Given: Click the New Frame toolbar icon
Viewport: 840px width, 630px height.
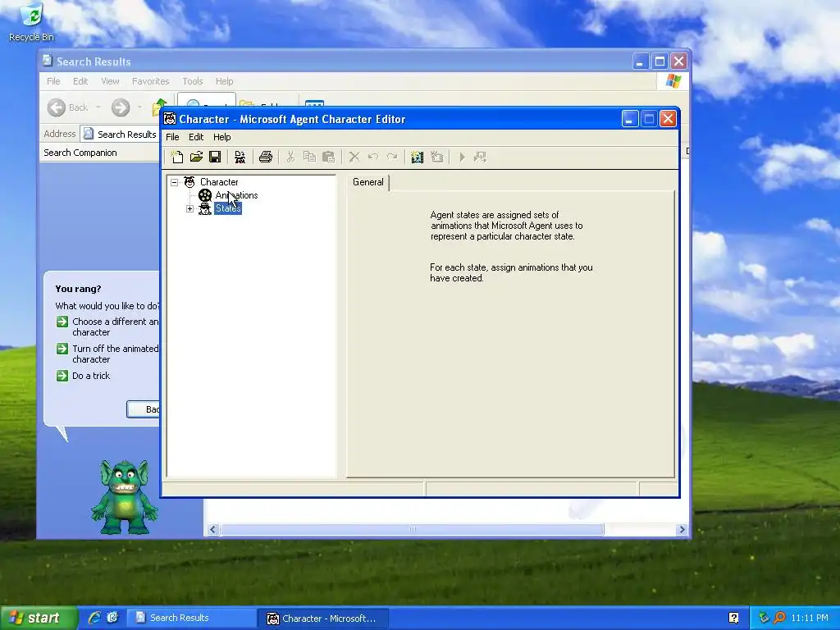Looking at the screenshot, I should click(x=436, y=157).
